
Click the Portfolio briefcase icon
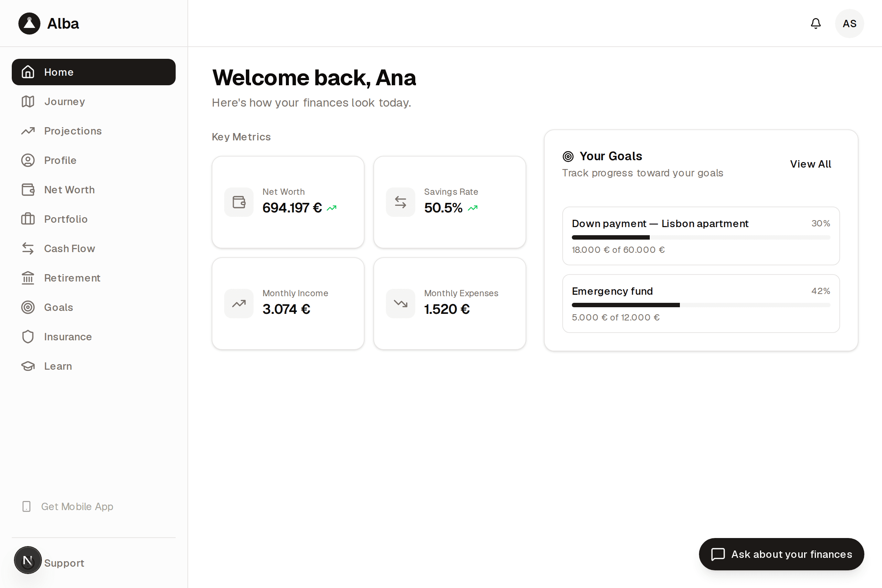click(28, 219)
